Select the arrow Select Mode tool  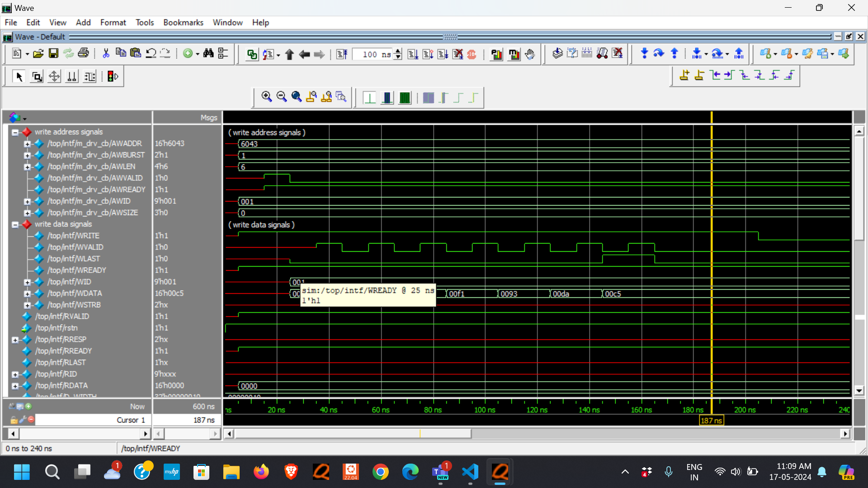pyautogui.click(x=19, y=77)
